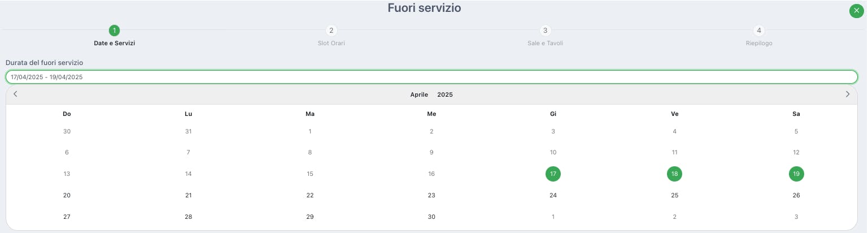The image size is (868, 233).
Task: Open the Aprile month selector
Action: tap(419, 95)
